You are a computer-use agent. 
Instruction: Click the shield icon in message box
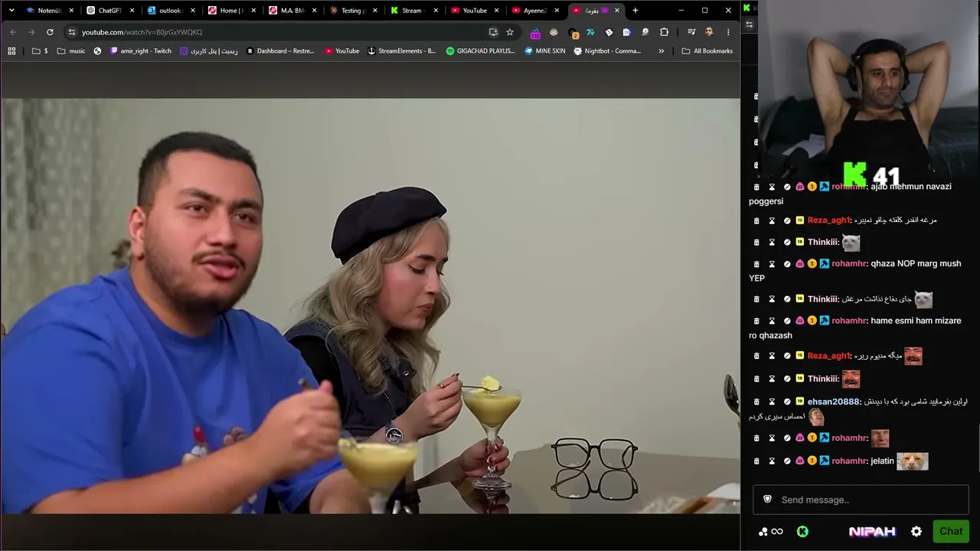[x=768, y=500]
